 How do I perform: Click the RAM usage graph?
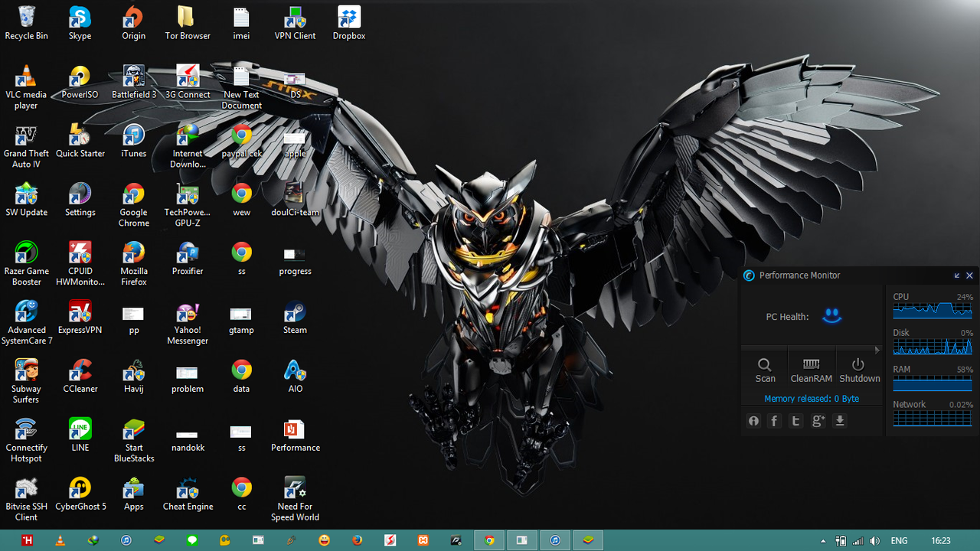[x=933, y=383]
